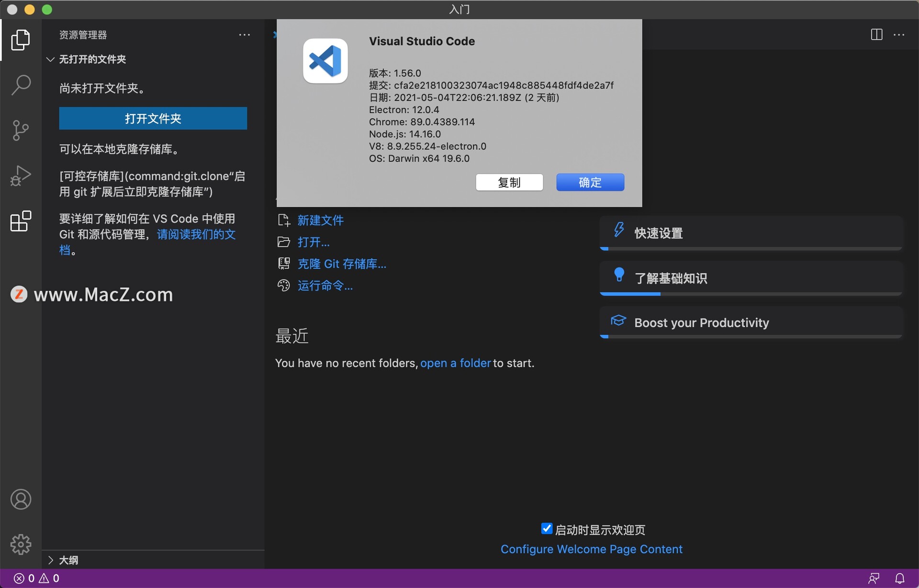Open the 了解基础知识 walkthrough card
The height and width of the screenshot is (588, 919).
pos(751,278)
